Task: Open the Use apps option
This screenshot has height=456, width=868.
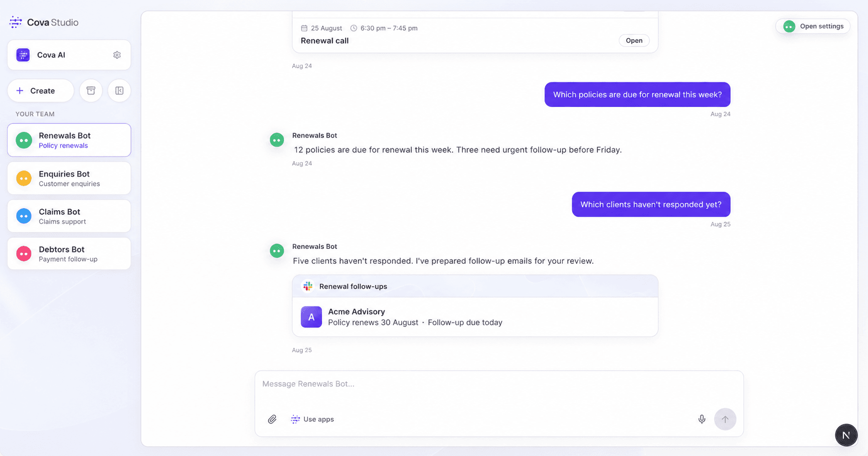Action: point(312,419)
